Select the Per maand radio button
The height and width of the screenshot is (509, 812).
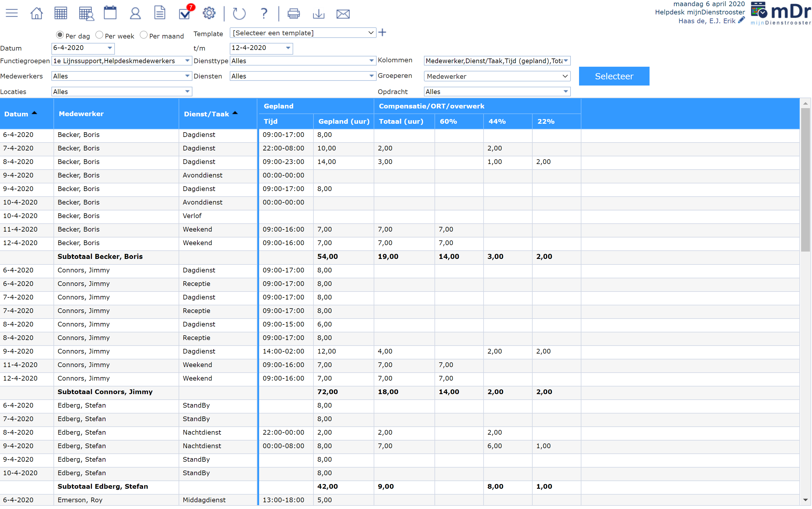click(x=144, y=35)
